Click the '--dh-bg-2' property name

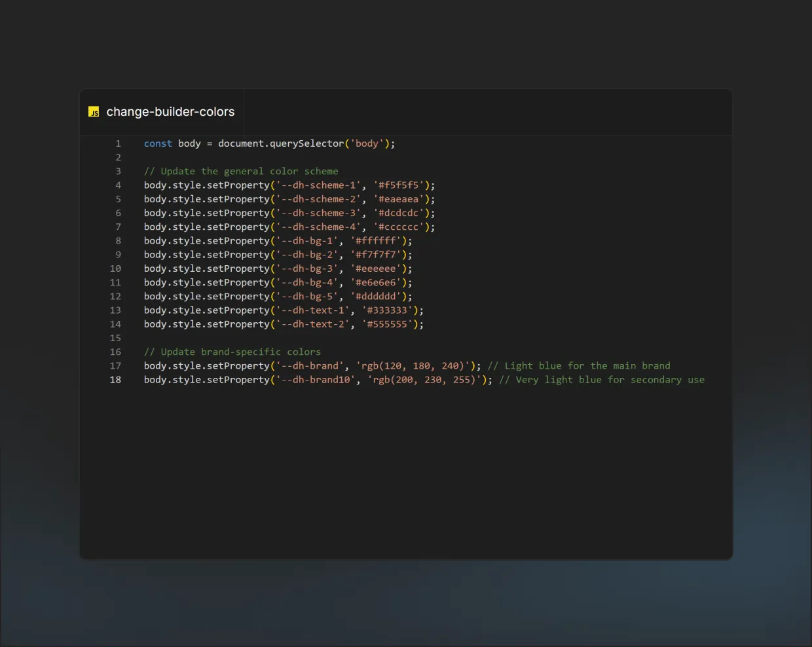pos(307,255)
